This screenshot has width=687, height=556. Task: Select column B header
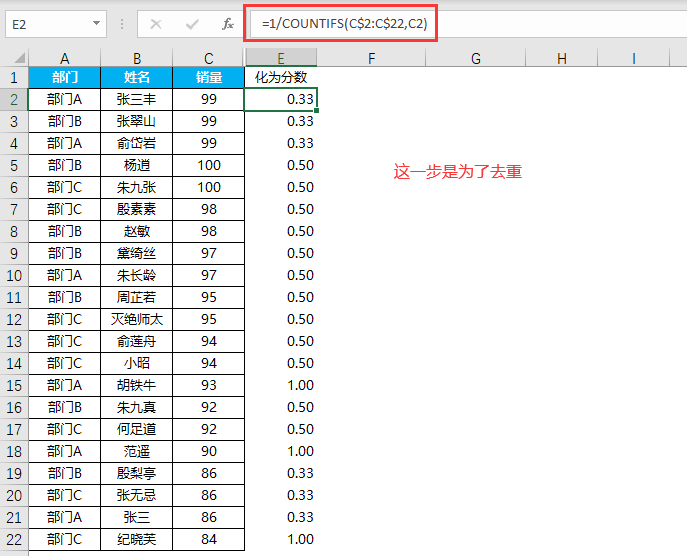(x=137, y=58)
